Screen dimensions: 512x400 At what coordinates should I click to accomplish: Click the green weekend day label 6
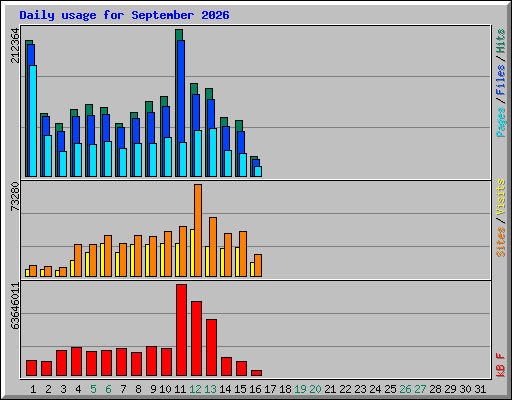click(108, 389)
